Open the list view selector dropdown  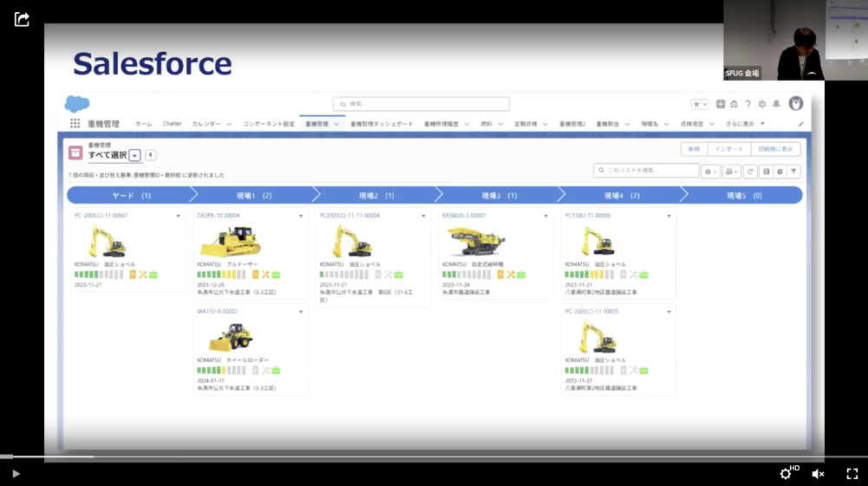(x=134, y=155)
